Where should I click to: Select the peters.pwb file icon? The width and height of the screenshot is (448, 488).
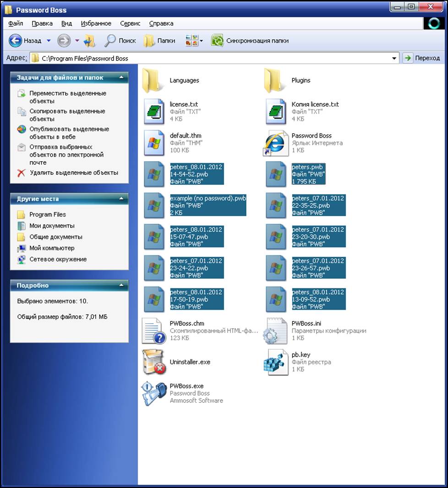click(276, 174)
